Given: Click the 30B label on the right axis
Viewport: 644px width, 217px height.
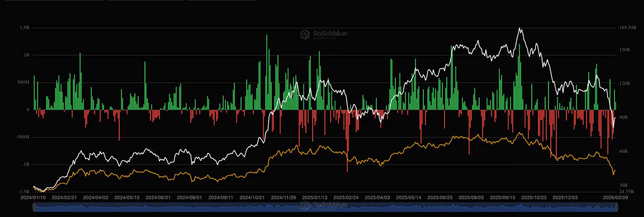Looking at the screenshot, I should click(624, 185).
